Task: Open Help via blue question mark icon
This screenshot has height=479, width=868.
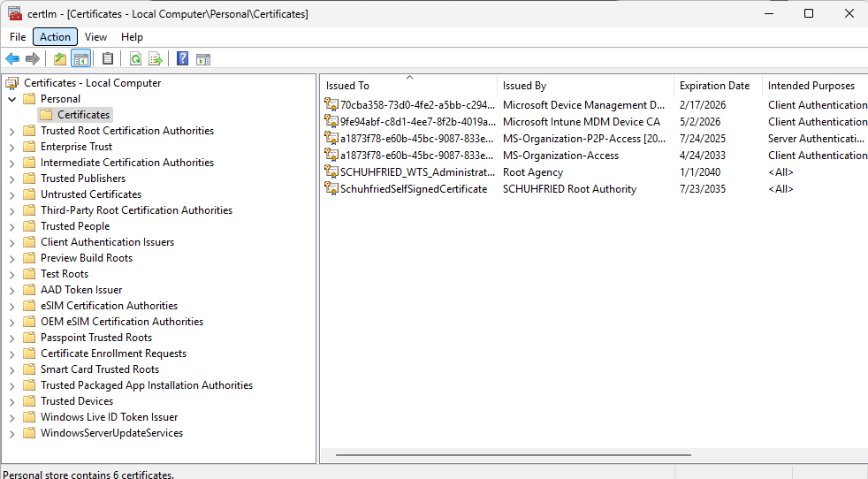Action: pyautogui.click(x=182, y=59)
